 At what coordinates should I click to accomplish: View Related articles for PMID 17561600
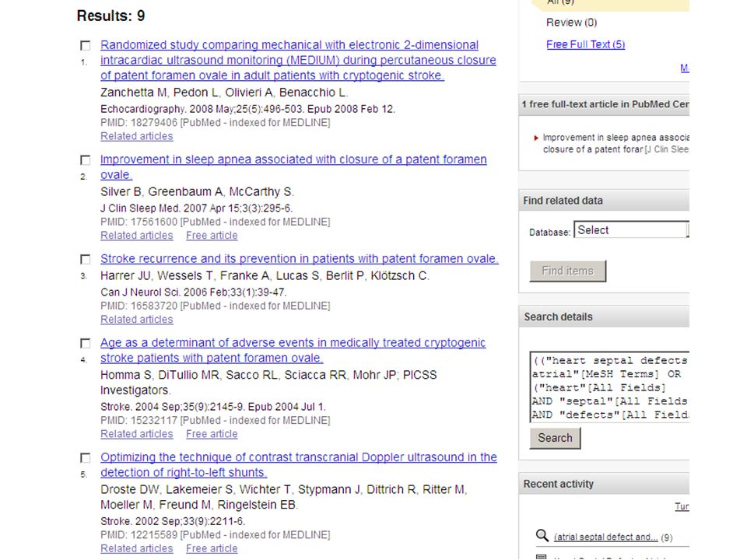137,235
